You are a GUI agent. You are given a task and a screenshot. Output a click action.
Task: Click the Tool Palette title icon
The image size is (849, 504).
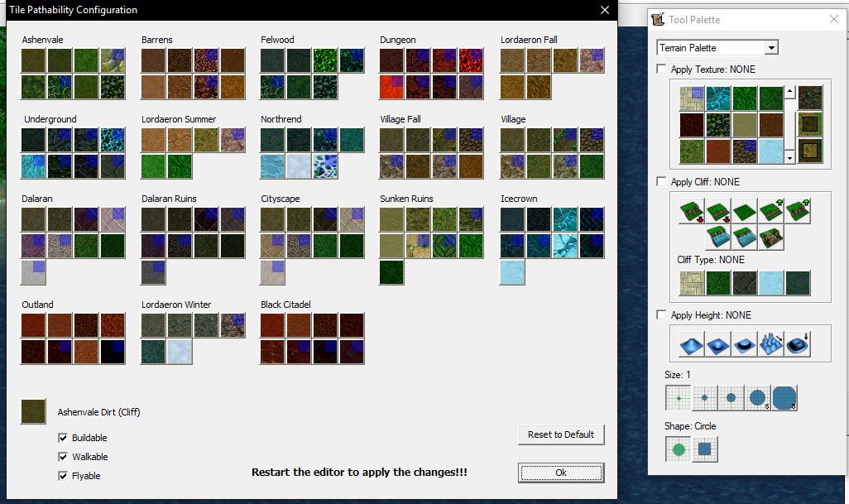658,20
